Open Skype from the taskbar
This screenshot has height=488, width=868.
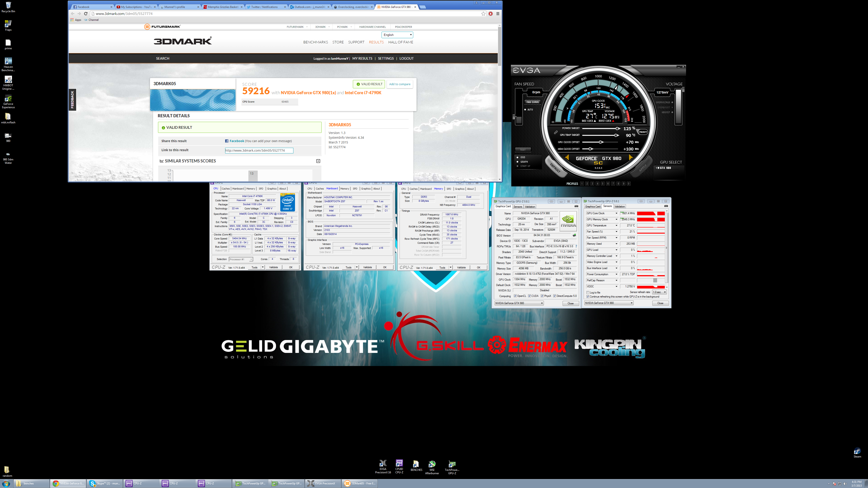tap(105, 483)
